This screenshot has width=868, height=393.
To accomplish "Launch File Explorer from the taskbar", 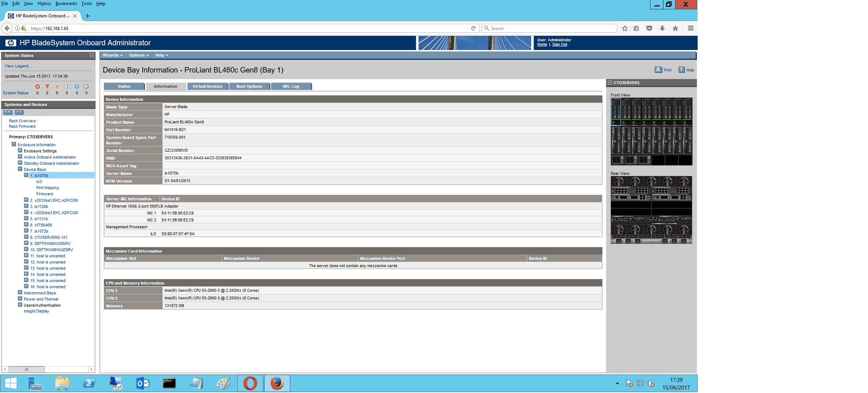I will [62, 383].
